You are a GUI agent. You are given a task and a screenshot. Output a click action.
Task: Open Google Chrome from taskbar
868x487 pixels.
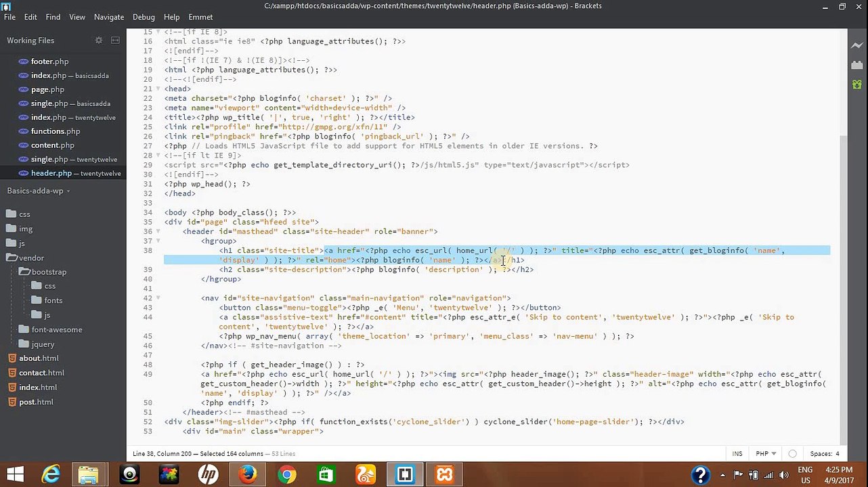286,474
